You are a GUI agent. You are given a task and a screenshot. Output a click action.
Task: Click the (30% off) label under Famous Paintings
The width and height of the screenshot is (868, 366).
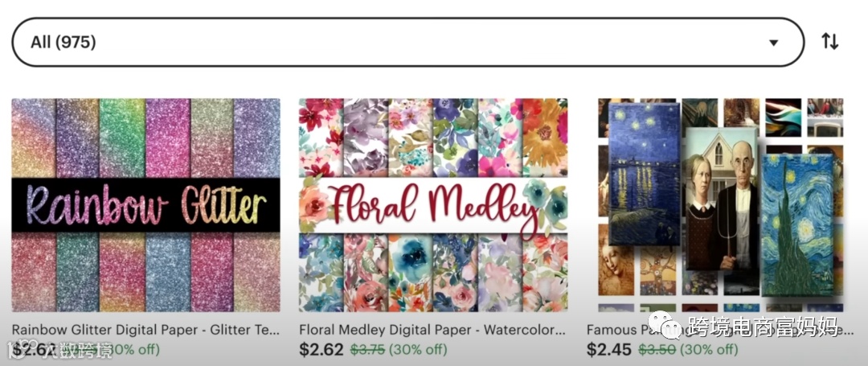[709, 350]
